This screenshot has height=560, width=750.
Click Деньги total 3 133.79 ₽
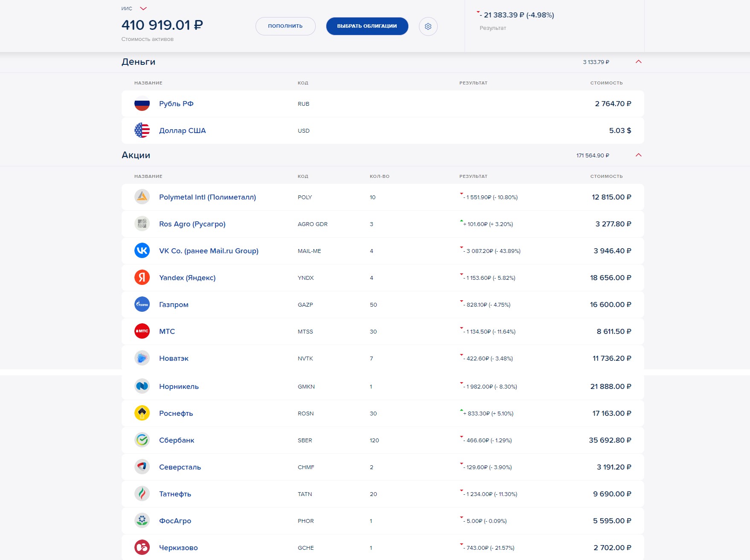596,62
